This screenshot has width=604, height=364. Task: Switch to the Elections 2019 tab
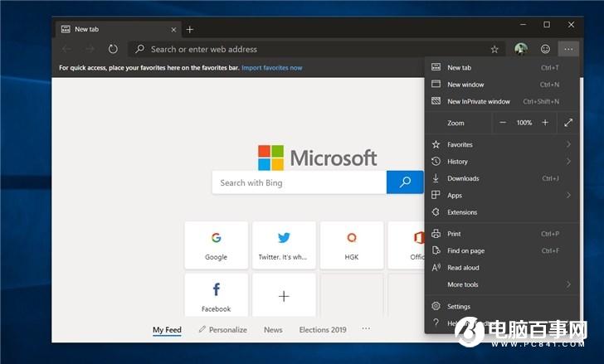pyautogui.click(x=323, y=330)
